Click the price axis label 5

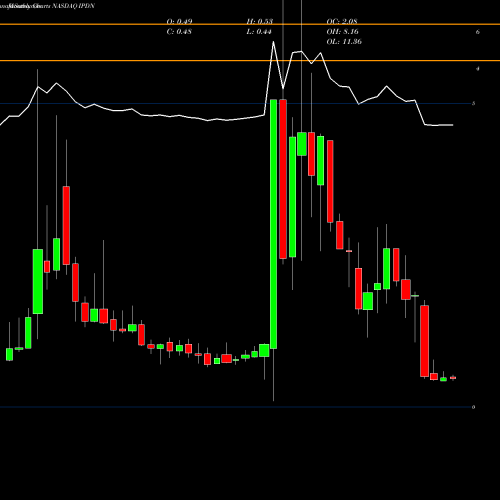pyautogui.click(x=474, y=103)
